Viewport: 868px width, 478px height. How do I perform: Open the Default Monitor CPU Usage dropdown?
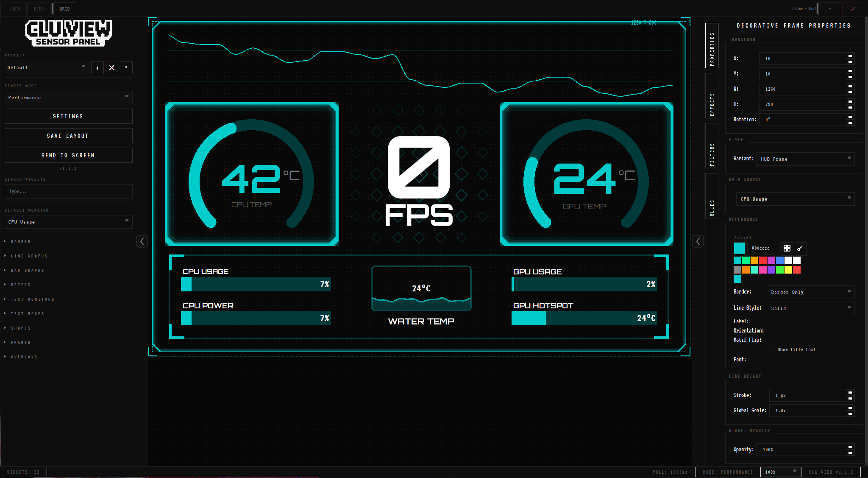(x=68, y=222)
